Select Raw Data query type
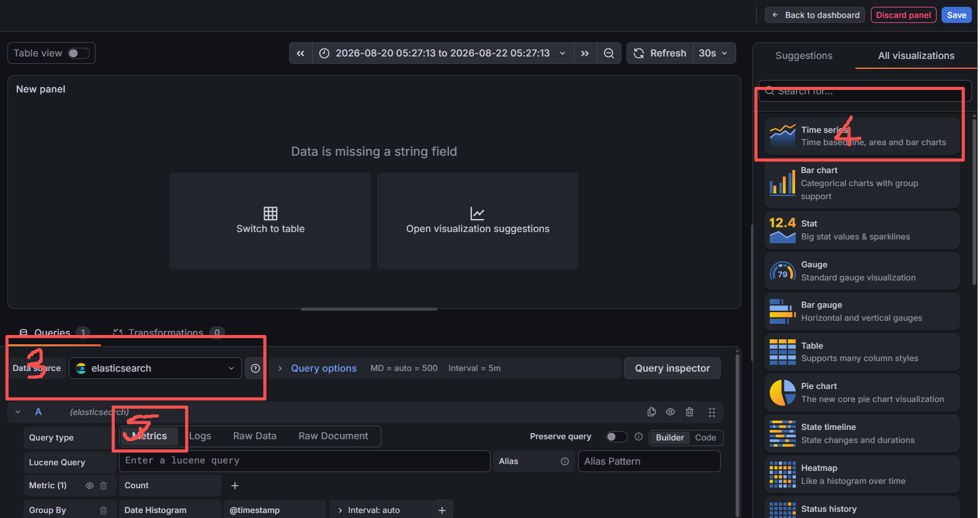Screen dimensions: 980x518 pos(255,436)
